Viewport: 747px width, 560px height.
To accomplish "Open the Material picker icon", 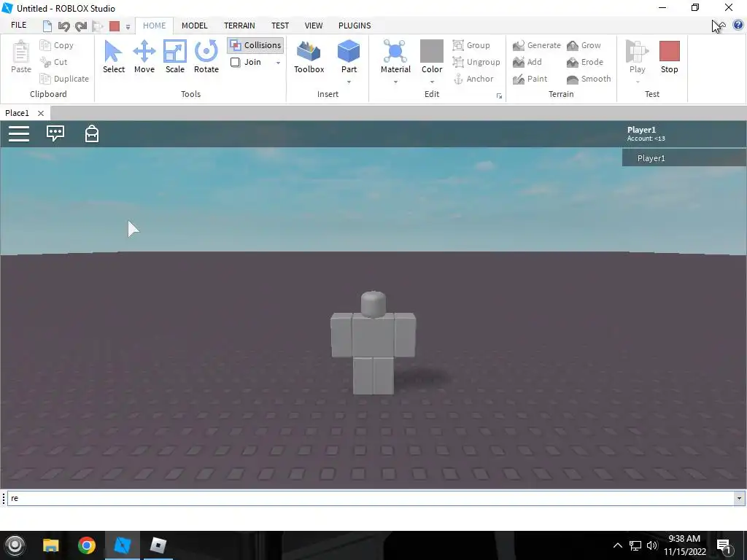I will point(395,52).
